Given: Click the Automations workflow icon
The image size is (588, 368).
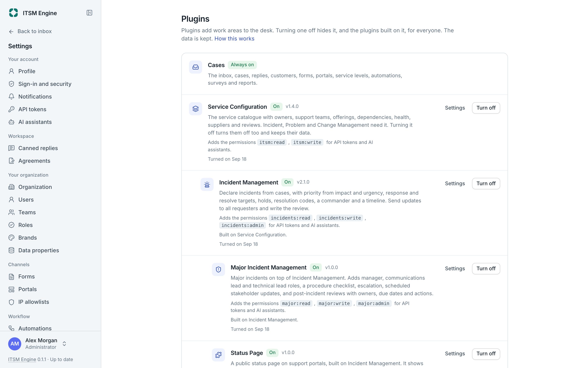Looking at the screenshot, I should point(11,328).
